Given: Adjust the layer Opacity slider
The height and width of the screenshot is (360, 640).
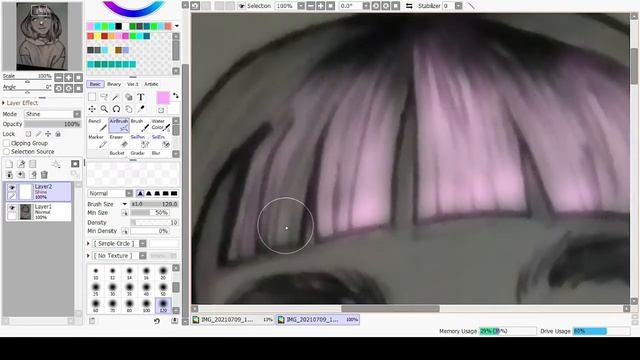Looking at the screenshot, I should 53,124.
